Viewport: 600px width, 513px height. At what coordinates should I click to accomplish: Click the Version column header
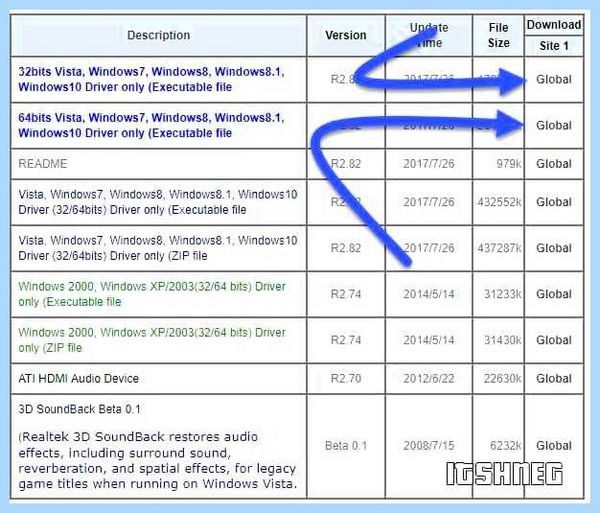[346, 35]
